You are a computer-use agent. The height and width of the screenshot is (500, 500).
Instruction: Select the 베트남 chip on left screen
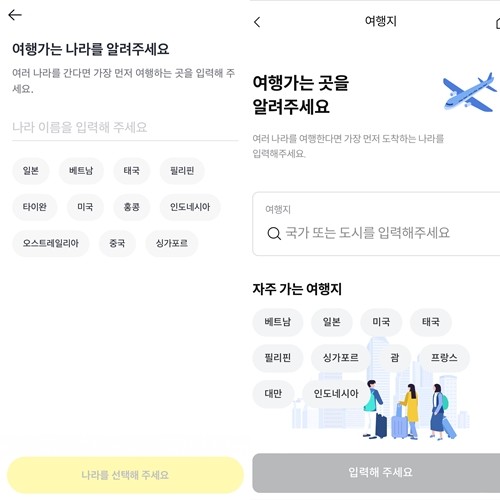[81, 171]
